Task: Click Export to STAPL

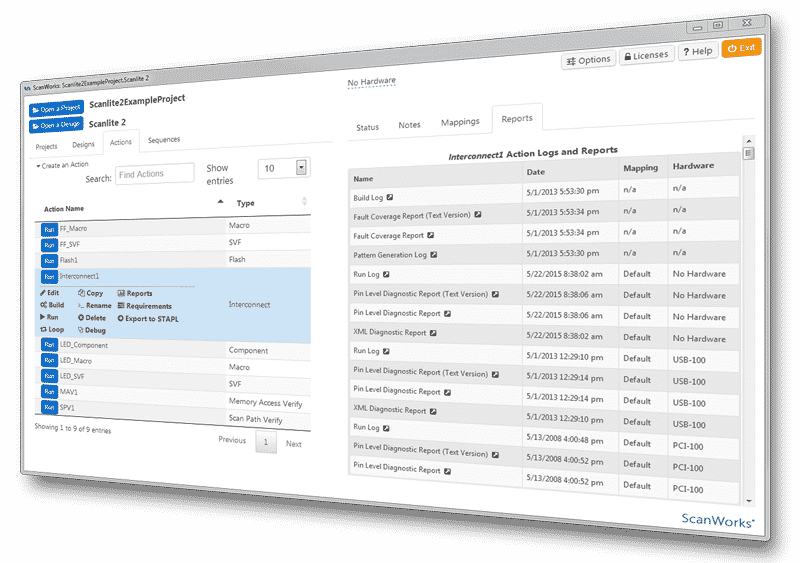Action: coord(147,318)
